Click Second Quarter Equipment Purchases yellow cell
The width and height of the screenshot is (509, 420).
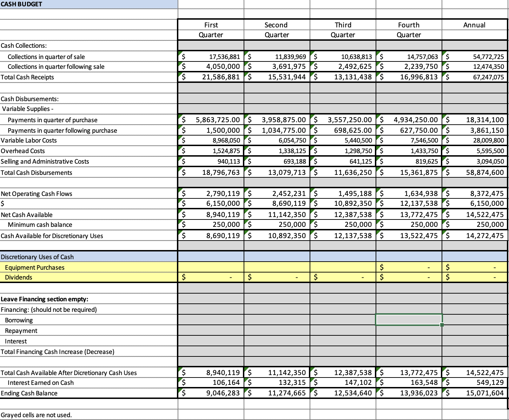(x=277, y=267)
